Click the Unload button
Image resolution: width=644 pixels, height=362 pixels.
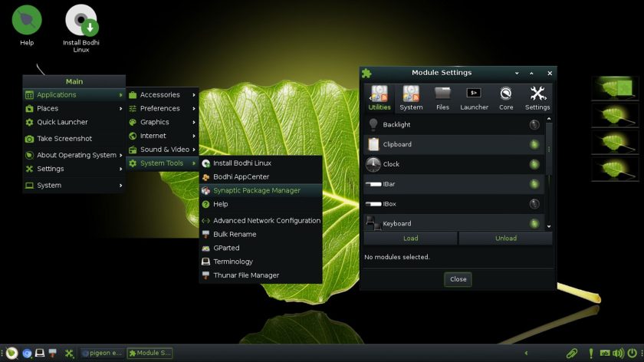[x=505, y=239]
